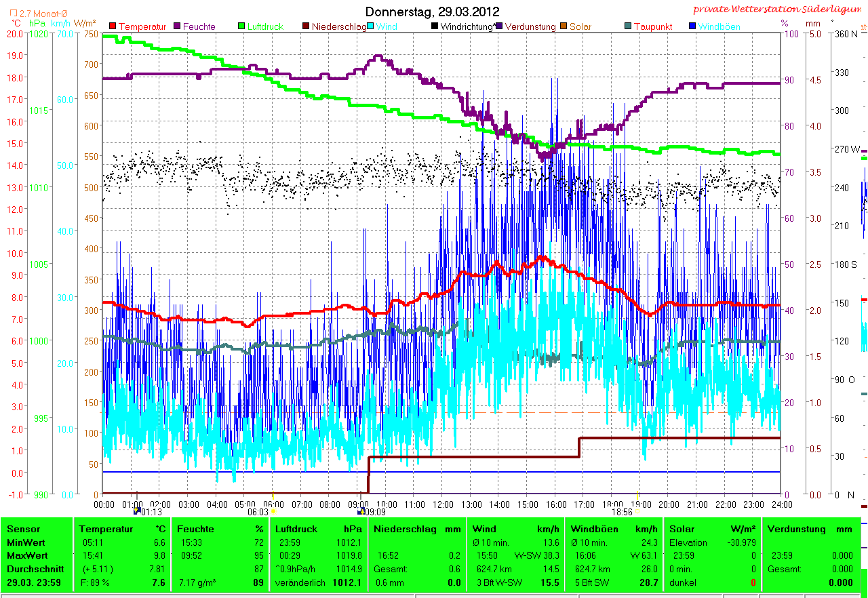The height and width of the screenshot is (598, 868).
Task: Click the blue Windböen legend square
Action: tap(692, 26)
